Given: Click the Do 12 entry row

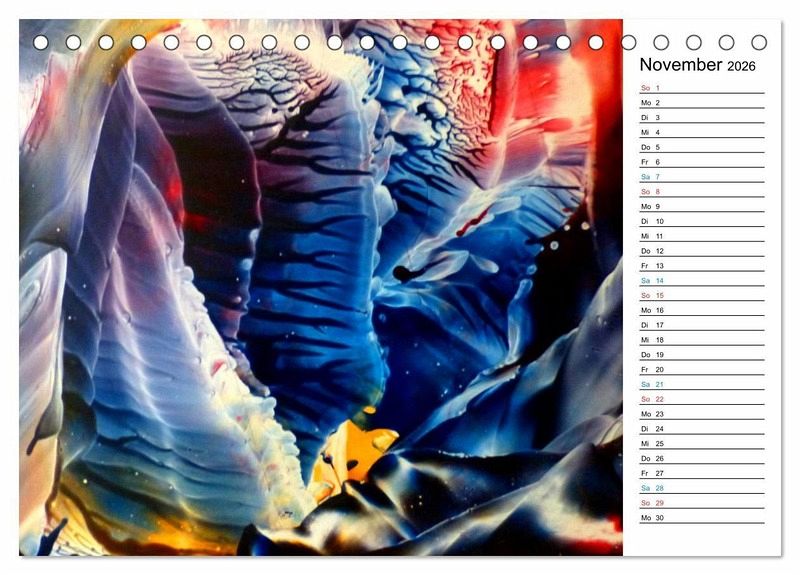Looking at the screenshot, I should coord(701,251).
